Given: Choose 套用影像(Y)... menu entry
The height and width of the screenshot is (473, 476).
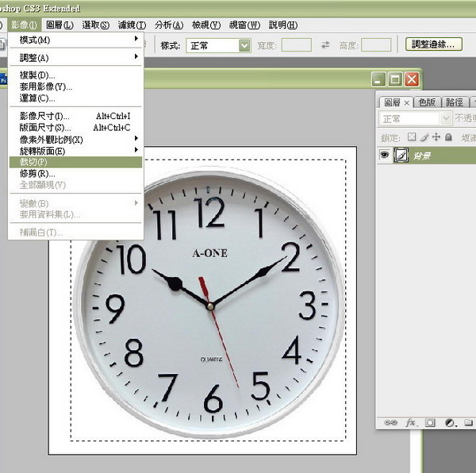Looking at the screenshot, I should [x=75, y=87].
